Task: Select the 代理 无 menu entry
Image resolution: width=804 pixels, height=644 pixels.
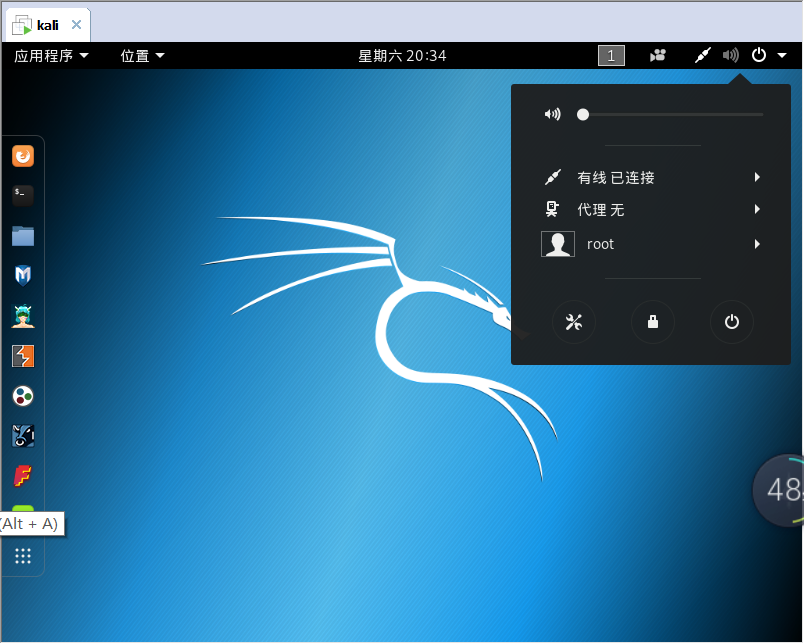Action: [651, 209]
